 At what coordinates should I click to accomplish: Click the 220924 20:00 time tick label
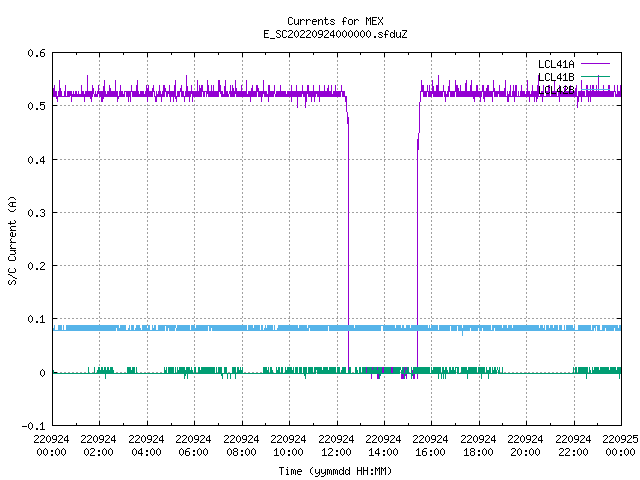pos(525,446)
